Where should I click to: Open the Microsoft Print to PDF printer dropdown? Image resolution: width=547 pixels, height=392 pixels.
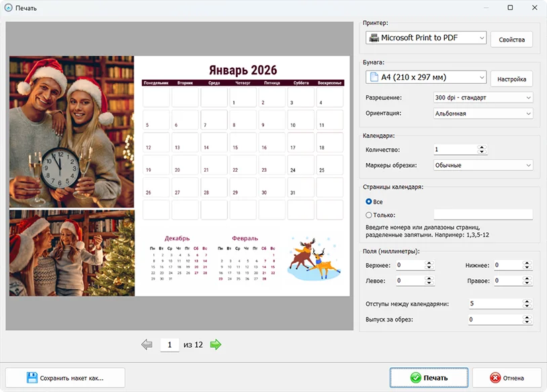[425, 38]
